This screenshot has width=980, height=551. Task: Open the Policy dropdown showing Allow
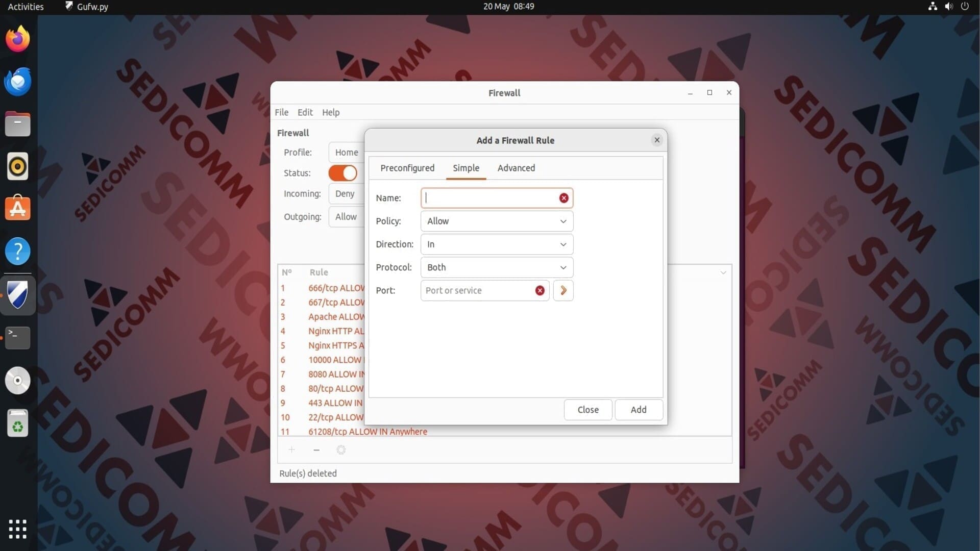496,221
